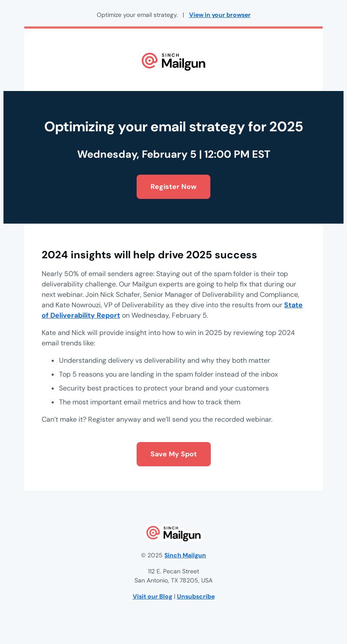The height and width of the screenshot is (644, 347).
Task: Click the webinar date Wednesday, February 5 text
Action: point(137,155)
